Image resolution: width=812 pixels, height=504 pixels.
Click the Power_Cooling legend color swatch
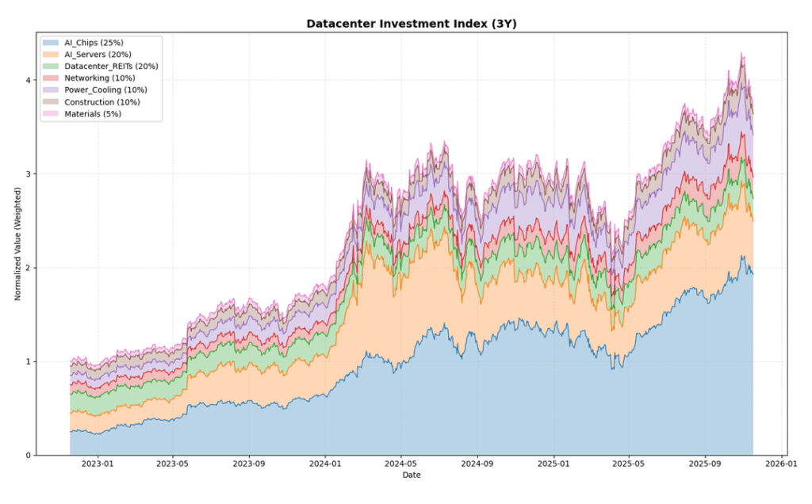[x=49, y=90]
